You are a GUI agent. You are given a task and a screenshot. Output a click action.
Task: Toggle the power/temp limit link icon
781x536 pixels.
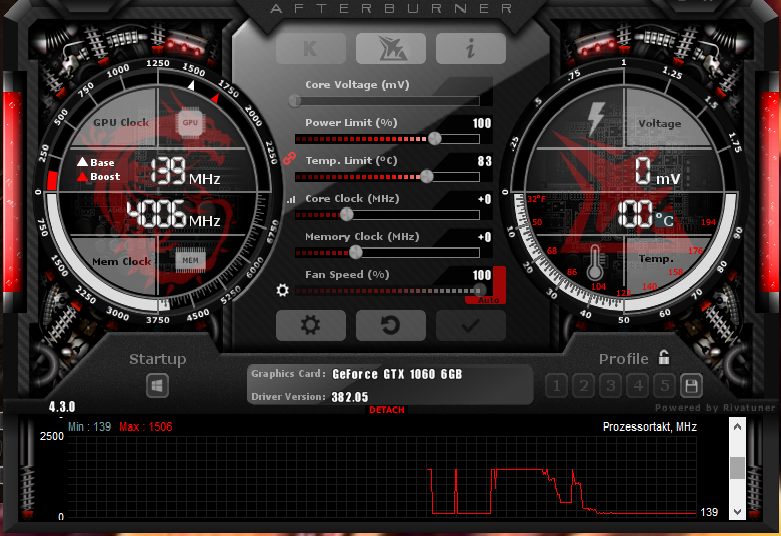click(289, 159)
